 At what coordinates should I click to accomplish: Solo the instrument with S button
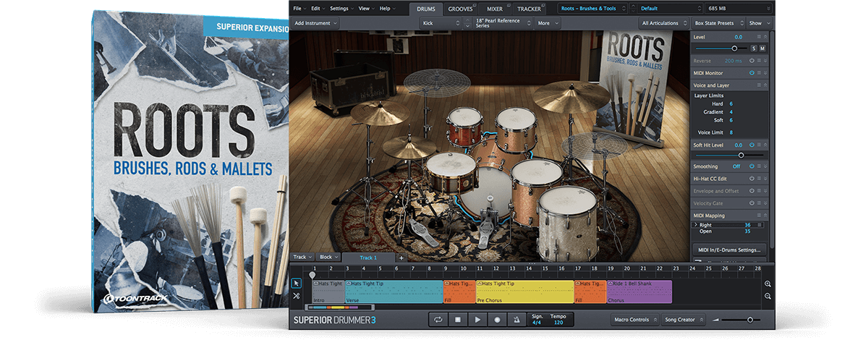[753, 48]
